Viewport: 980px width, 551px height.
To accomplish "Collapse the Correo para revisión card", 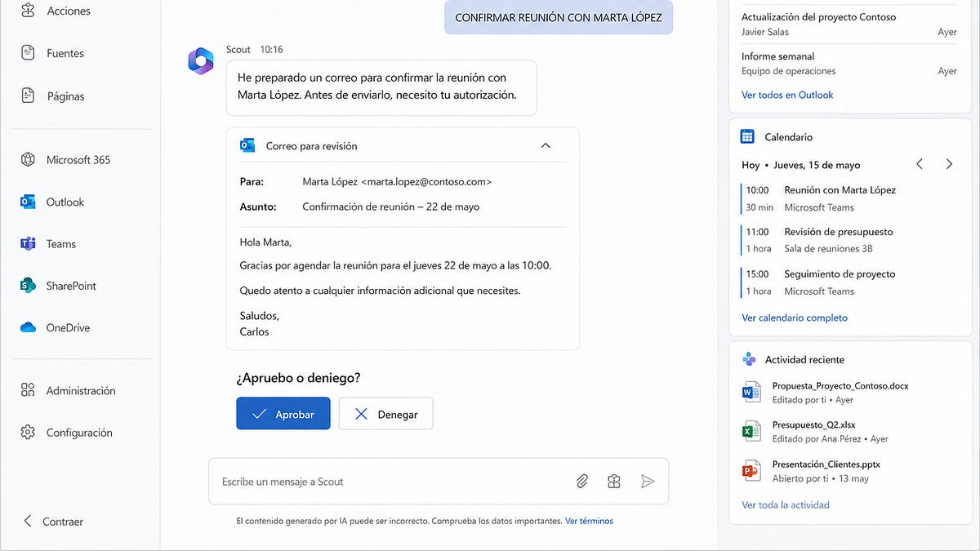I will (546, 145).
